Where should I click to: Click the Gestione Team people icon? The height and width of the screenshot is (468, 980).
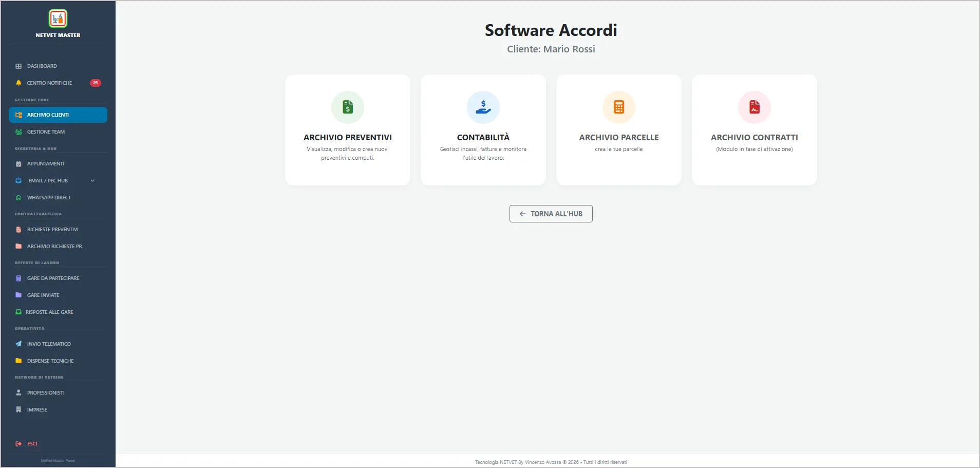[18, 132]
